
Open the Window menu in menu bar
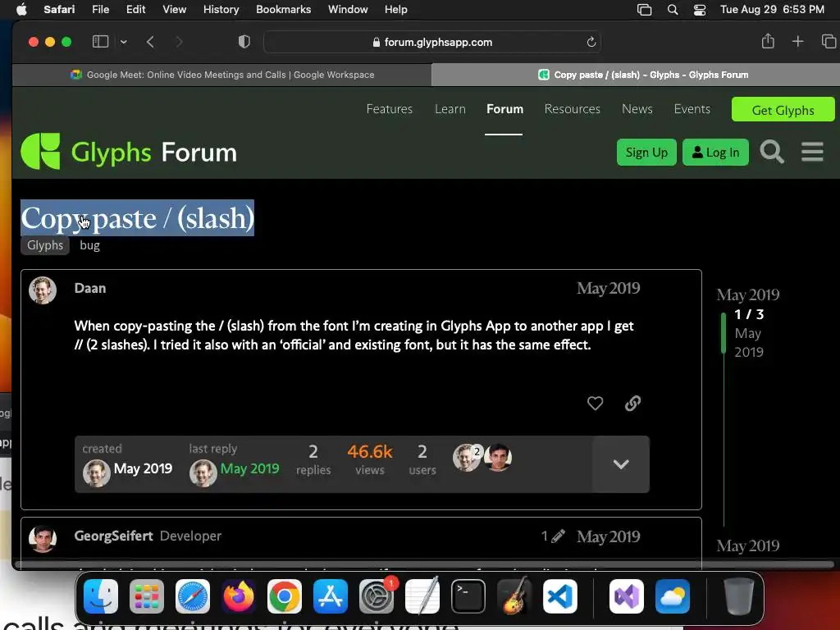click(348, 9)
